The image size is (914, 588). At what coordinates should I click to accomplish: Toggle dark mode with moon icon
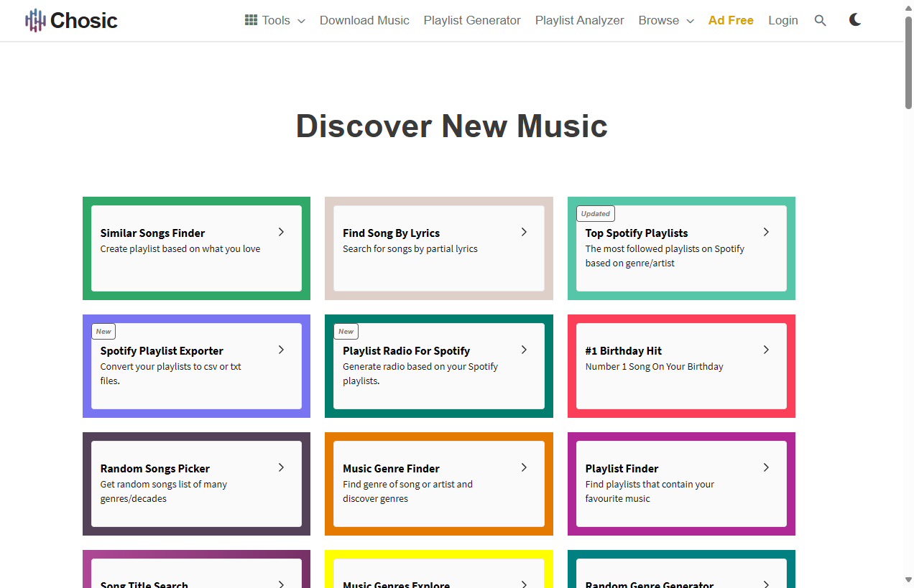(x=855, y=20)
